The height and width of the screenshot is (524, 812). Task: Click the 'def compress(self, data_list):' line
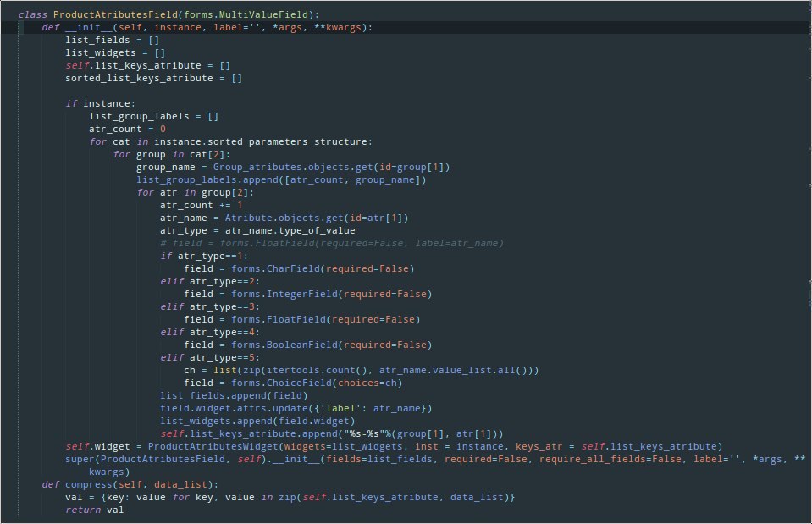130,484
